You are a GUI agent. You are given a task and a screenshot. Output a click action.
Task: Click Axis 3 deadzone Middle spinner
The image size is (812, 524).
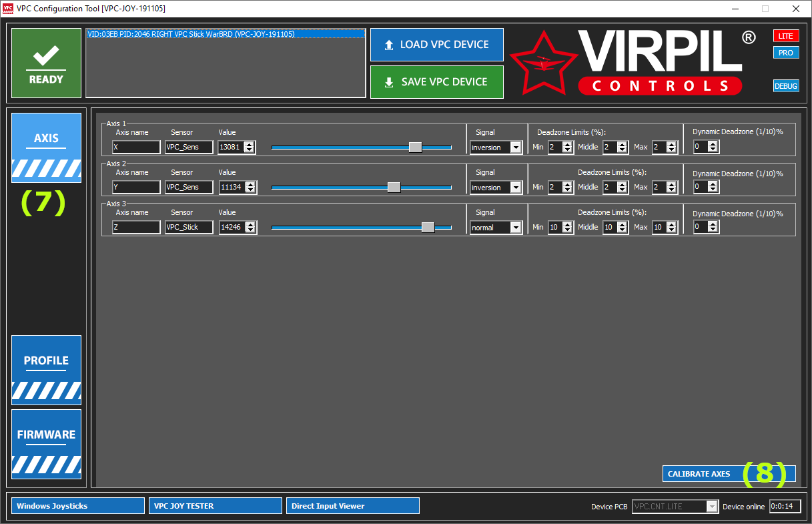coord(615,228)
